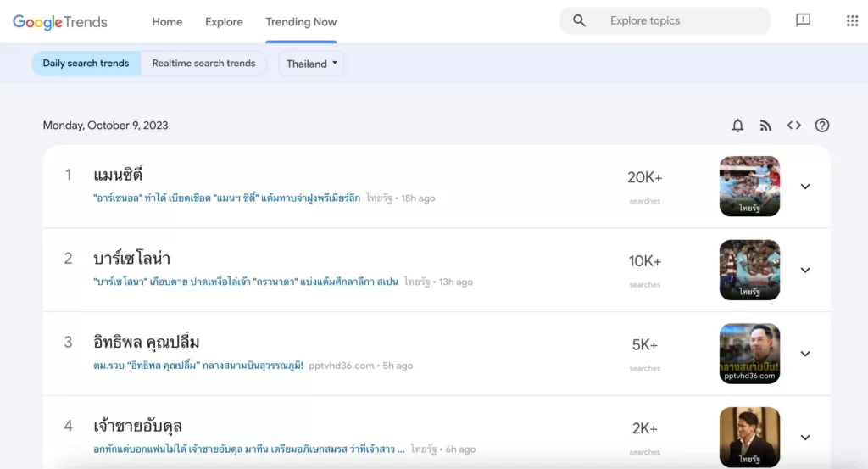Switch to Daily search trends
This screenshot has height=469, width=868.
(86, 63)
